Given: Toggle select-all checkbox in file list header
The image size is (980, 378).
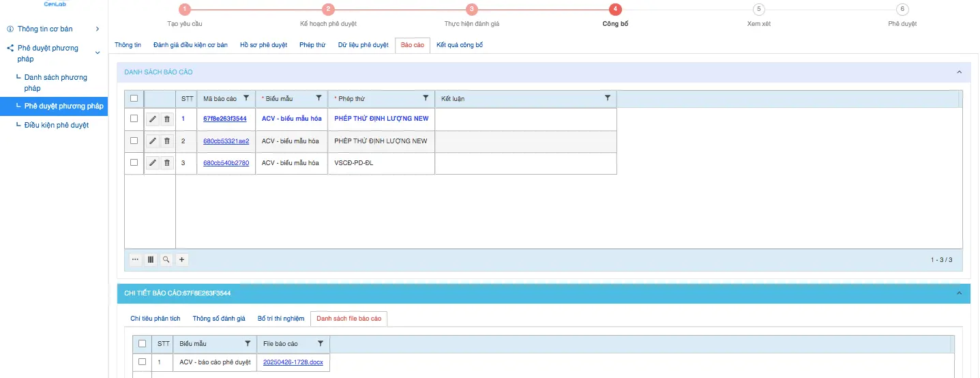Looking at the screenshot, I should point(142,343).
